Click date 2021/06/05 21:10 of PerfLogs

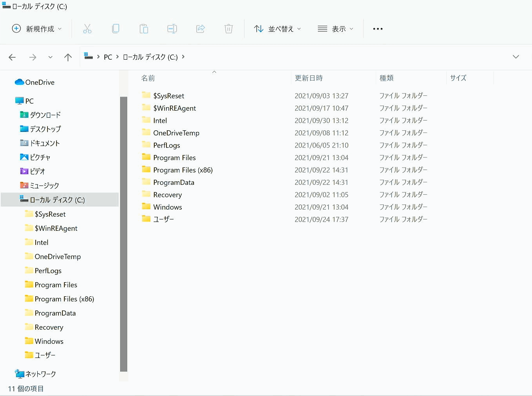tap(322, 145)
